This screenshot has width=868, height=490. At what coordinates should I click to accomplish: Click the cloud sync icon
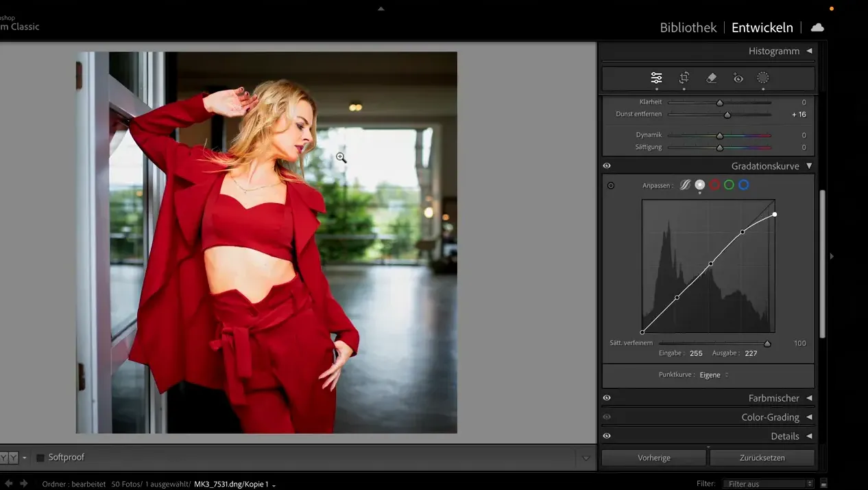[817, 27]
